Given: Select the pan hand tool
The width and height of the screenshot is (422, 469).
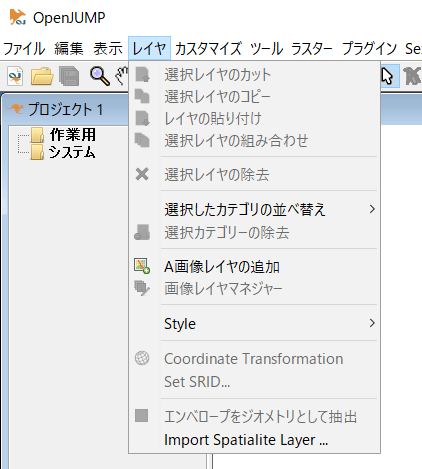Looking at the screenshot, I should [122, 75].
